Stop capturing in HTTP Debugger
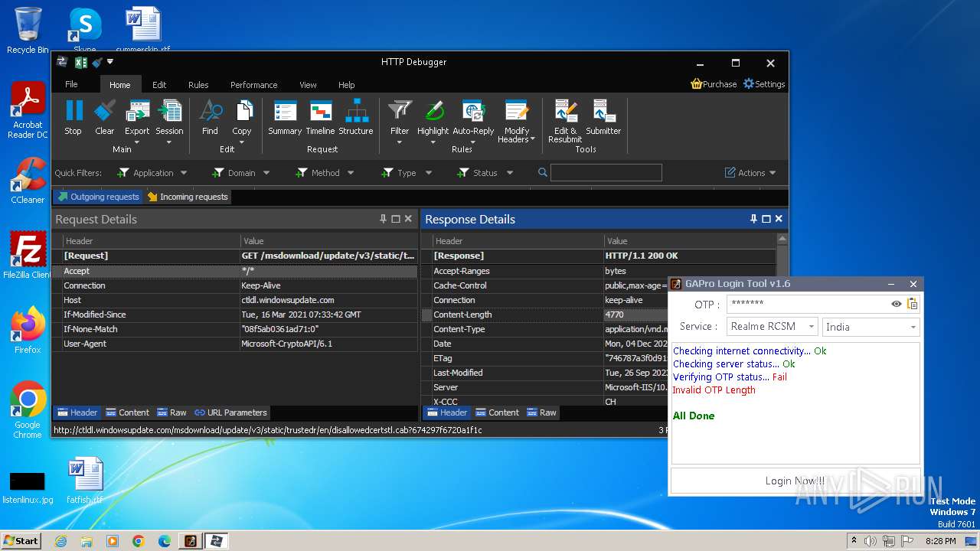This screenshot has height=551, width=980. [73, 118]
